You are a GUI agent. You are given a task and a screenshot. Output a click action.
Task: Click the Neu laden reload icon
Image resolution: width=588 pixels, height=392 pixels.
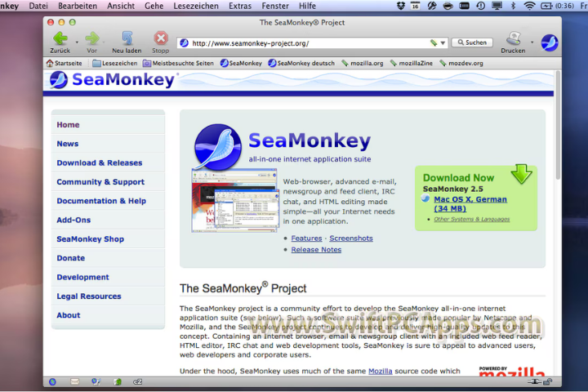[x=127, y=38]
